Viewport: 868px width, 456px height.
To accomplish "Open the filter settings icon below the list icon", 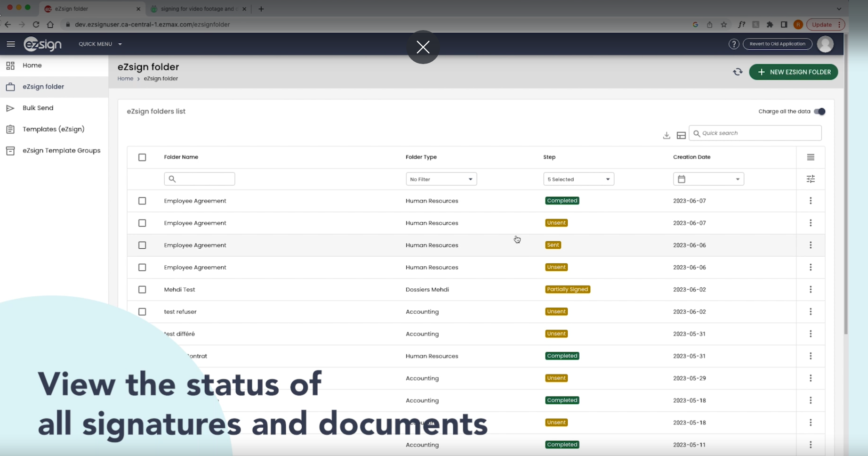I will coord(810,179).
